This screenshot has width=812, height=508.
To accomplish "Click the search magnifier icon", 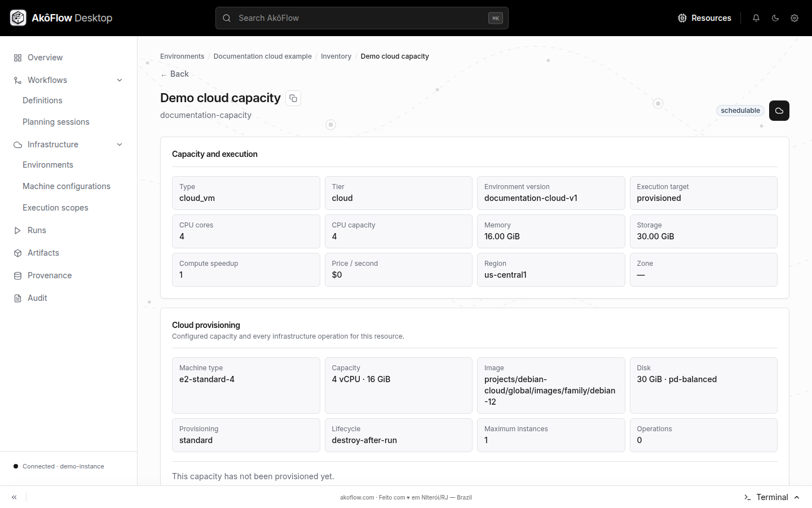I will click(227, 18).
